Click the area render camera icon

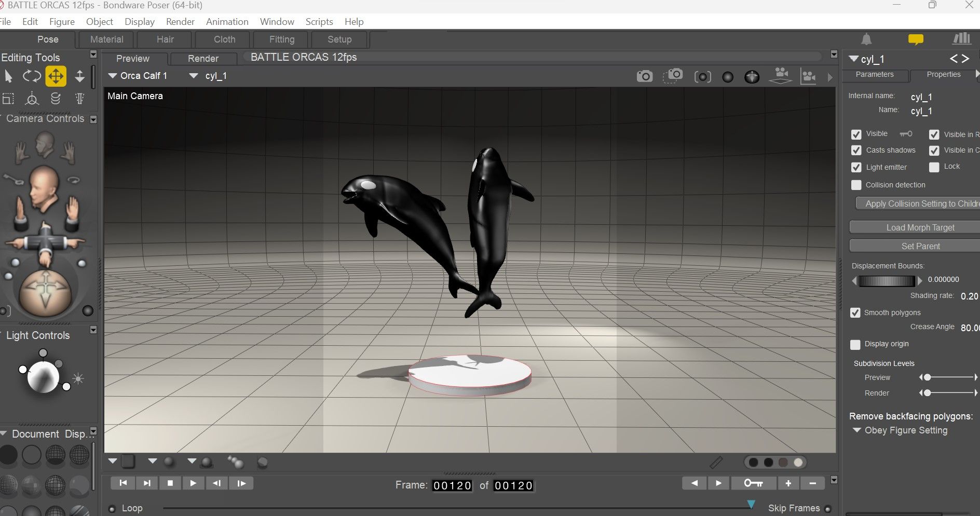point(673,76)
